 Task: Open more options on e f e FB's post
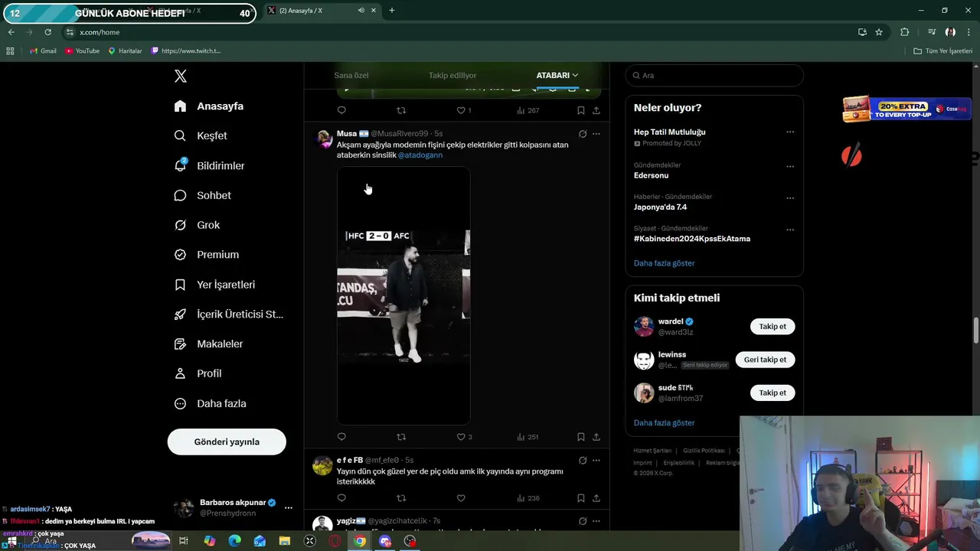pyautogui.click(x=596, y=461)
